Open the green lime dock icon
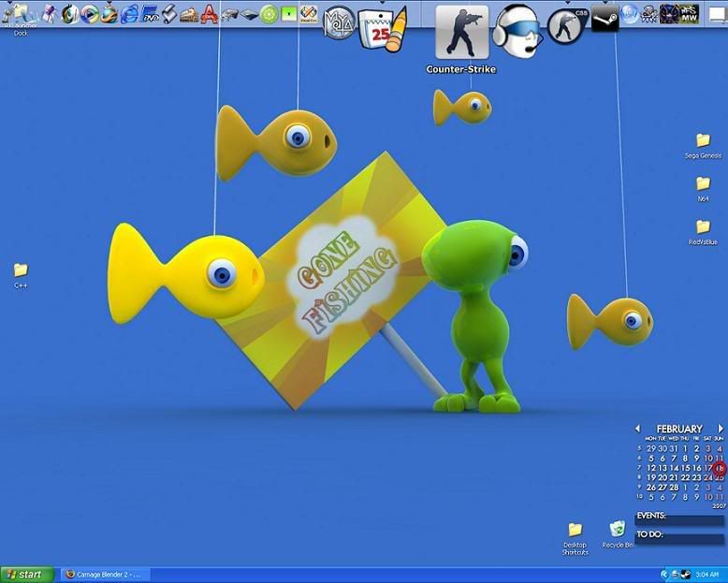The height and width of the screenshot is (583, 728). coord(269,15)
